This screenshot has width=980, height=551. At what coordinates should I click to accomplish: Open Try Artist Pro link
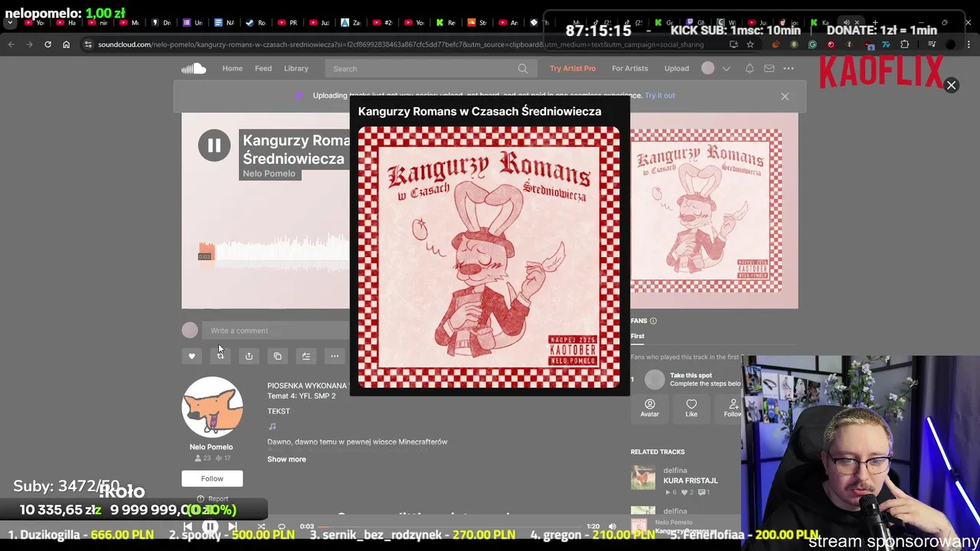pos(573,69)
